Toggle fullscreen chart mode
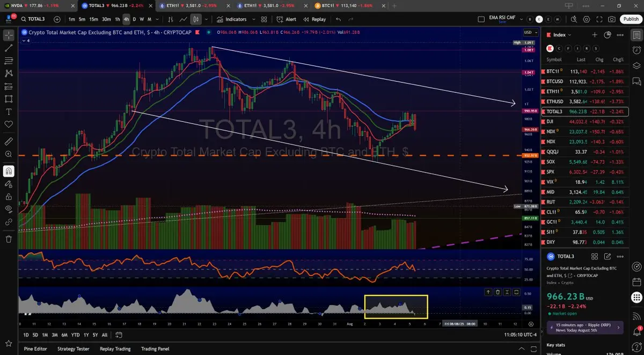Image resolution: width=644 pixels, height=355 pixels. 599,19
